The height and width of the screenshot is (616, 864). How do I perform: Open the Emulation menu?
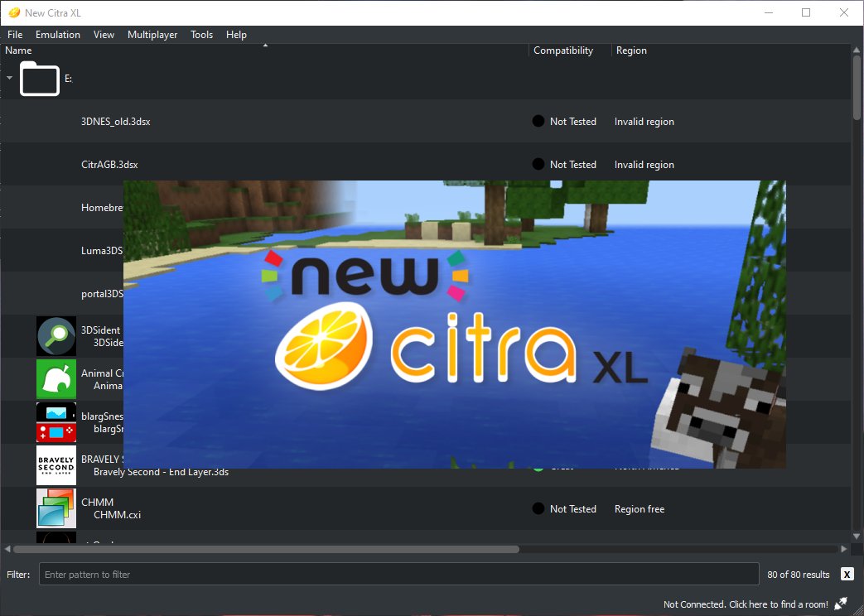tap(58, 35)
